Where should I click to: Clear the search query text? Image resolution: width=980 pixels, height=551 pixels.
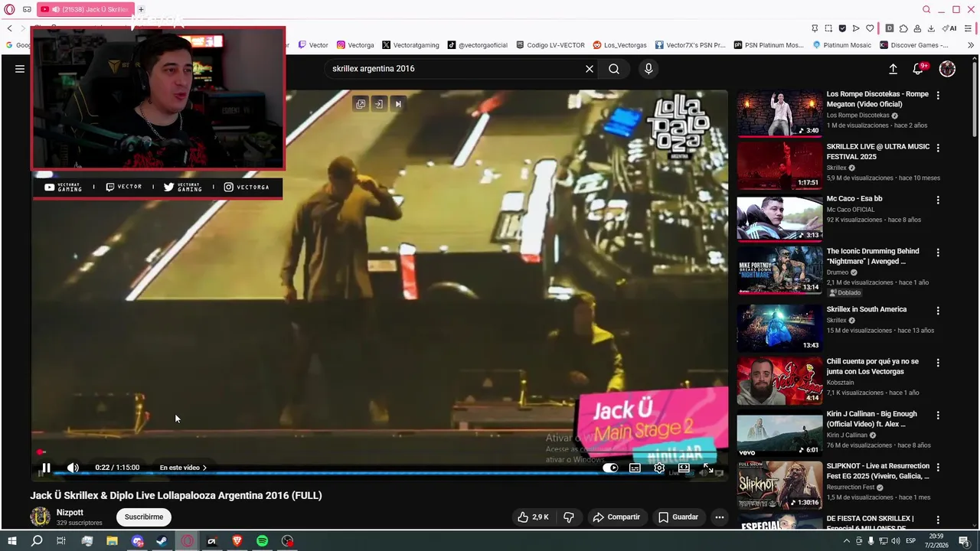point(590,69)
